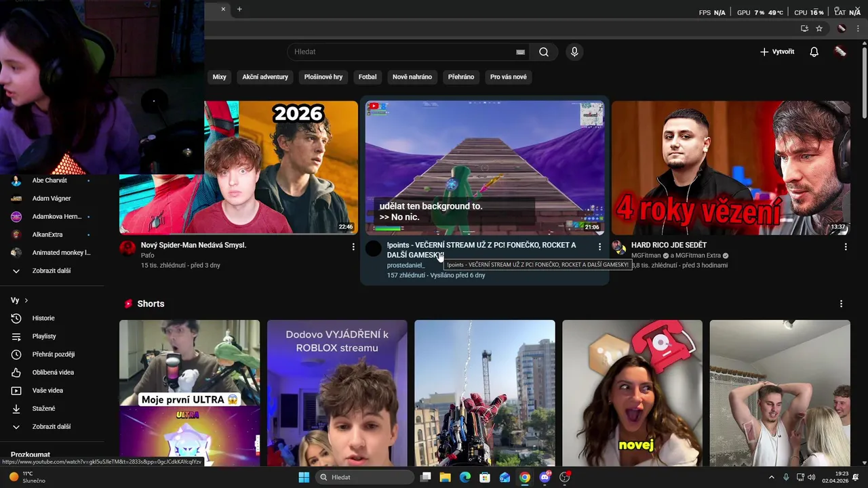Open more options for the !points stream video
Screen dimensions: 868x488
tap(599, 247)
